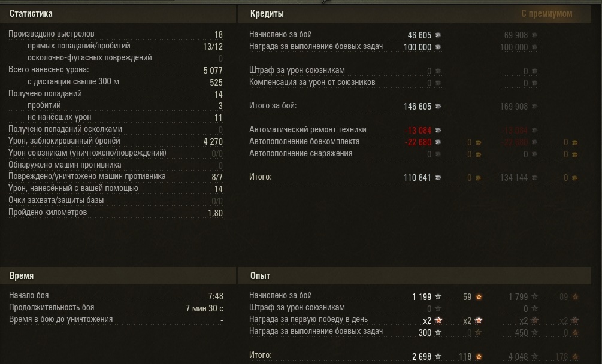
Task: Click the credits icon next to 100 000 reward
Action: pyautogui.click(x=438, y=47)
